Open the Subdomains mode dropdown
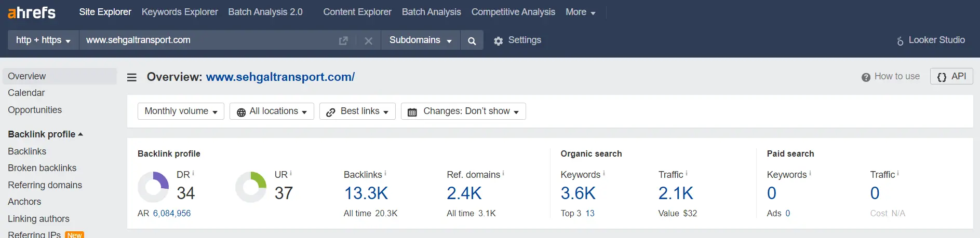This screenshot has height=238, width=980. click(421, 40)
